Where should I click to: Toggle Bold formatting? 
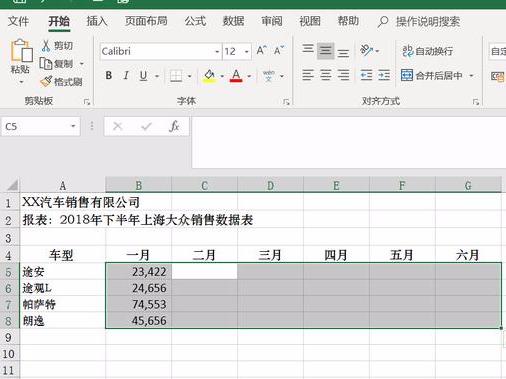109,76
